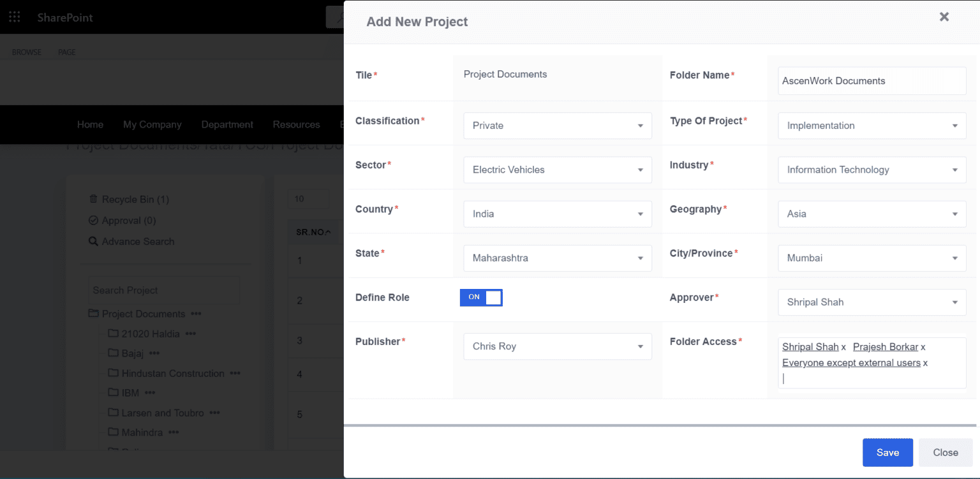
Task: Open the SharePoint app launcher waffle icon
Action: (x=14, y=17)
